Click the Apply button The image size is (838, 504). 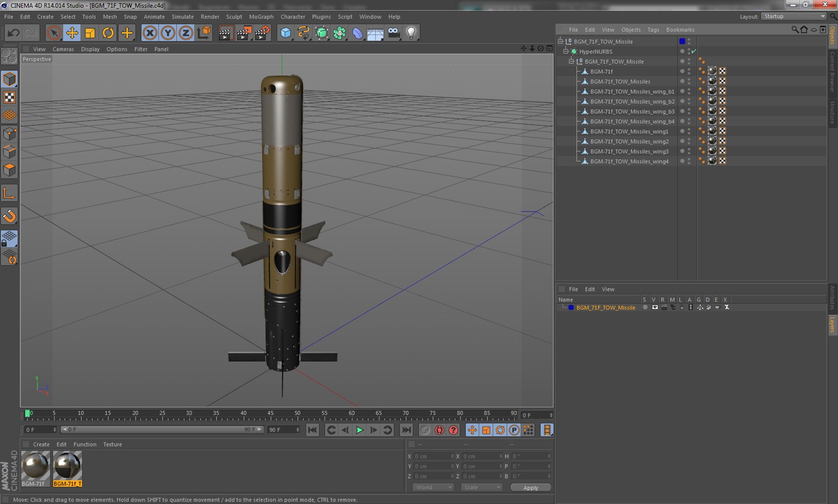click(531, 488)
